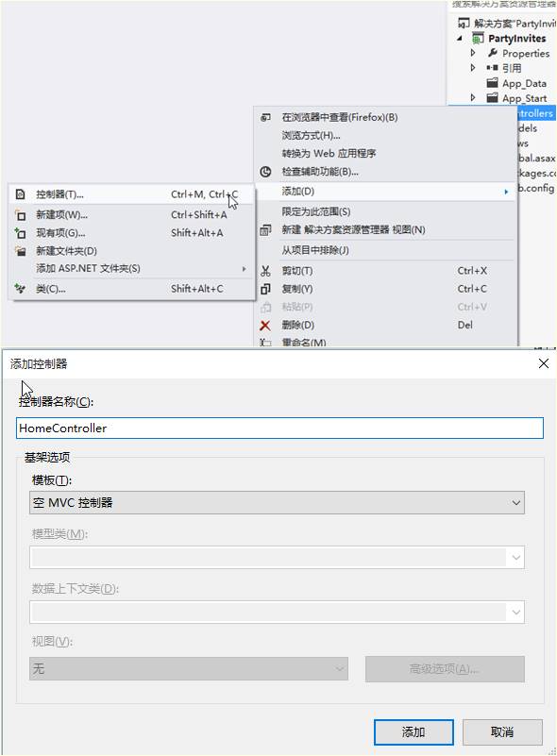
Task: Select the App_Data tree item label
Action: (x=524, y=83)
